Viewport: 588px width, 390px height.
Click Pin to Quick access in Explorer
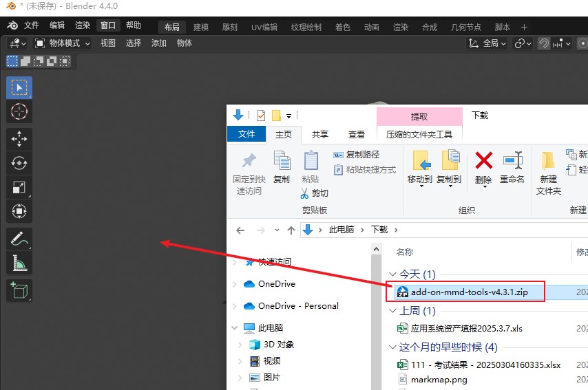[x=249, y=174]
